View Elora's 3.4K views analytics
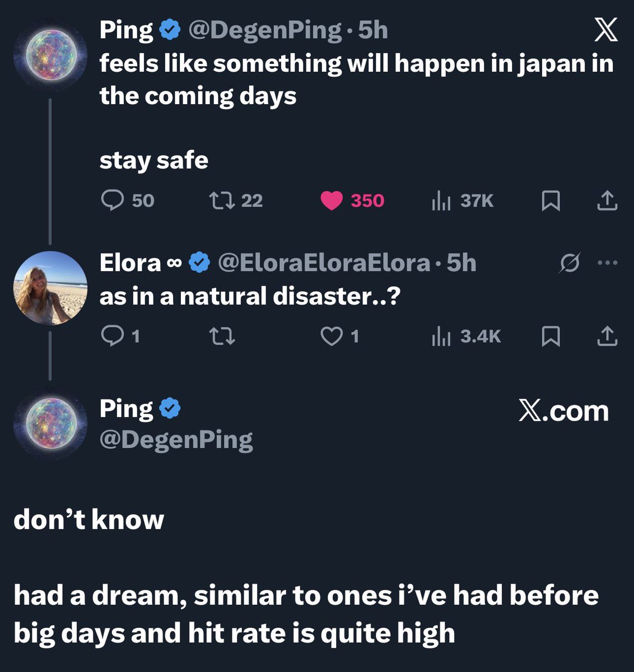The height and width of the screenshot is (672, 634). (x=441, y=336)
